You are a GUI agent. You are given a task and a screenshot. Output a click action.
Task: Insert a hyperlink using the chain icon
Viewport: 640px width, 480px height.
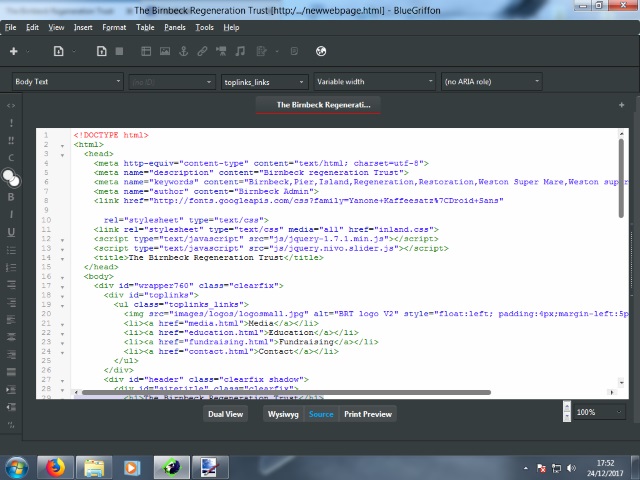(202, 51)
